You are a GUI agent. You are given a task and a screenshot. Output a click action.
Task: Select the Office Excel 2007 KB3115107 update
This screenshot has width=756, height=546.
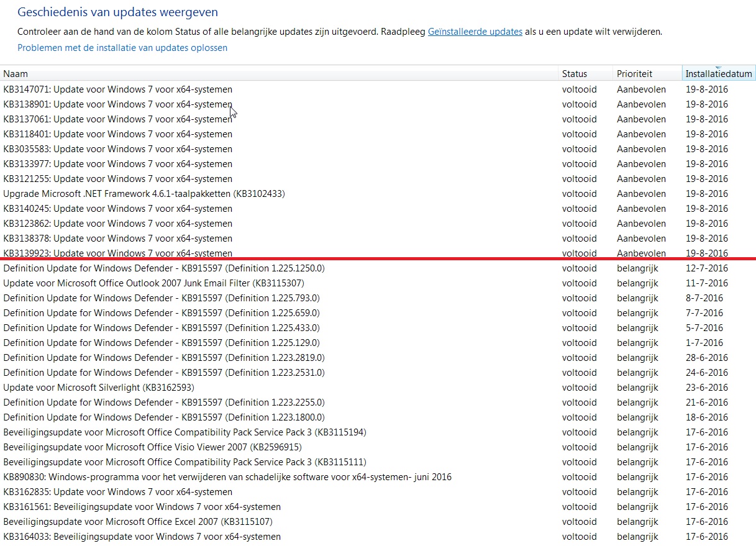click(378, 522)
